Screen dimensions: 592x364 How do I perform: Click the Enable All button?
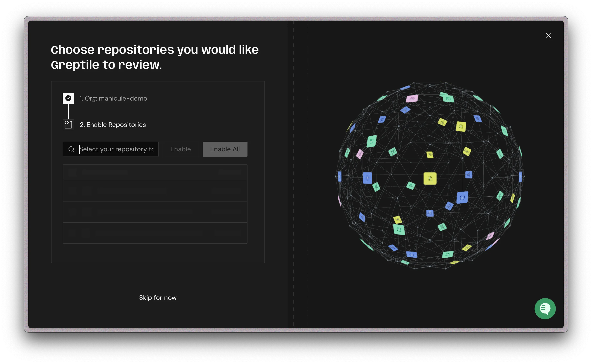coord(225,149)
